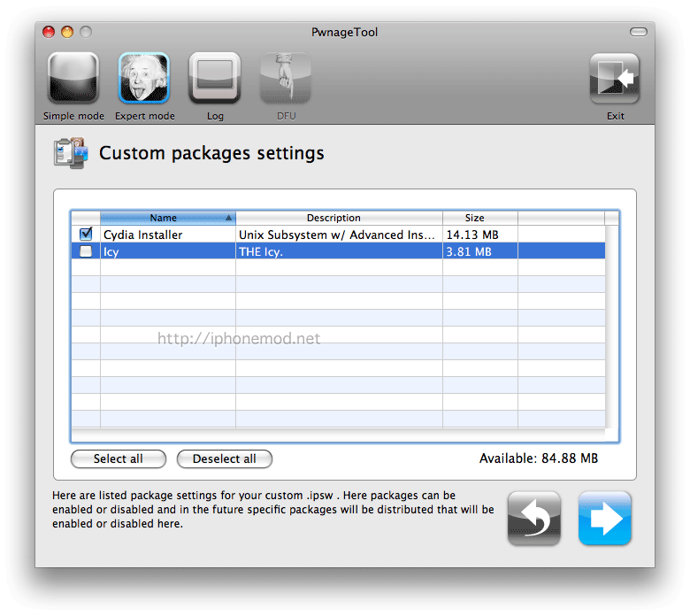Uncheck the Cydia Installer checkbox

86,234
